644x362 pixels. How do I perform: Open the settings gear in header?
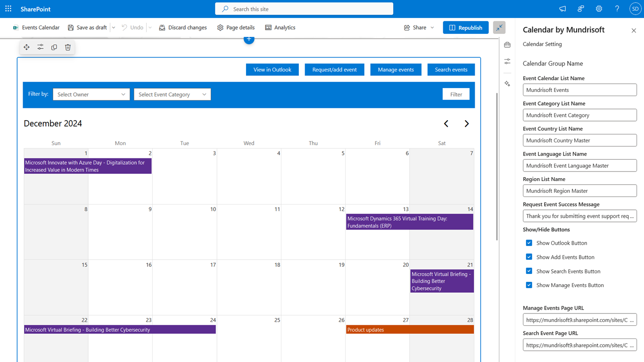coord(599,9)
